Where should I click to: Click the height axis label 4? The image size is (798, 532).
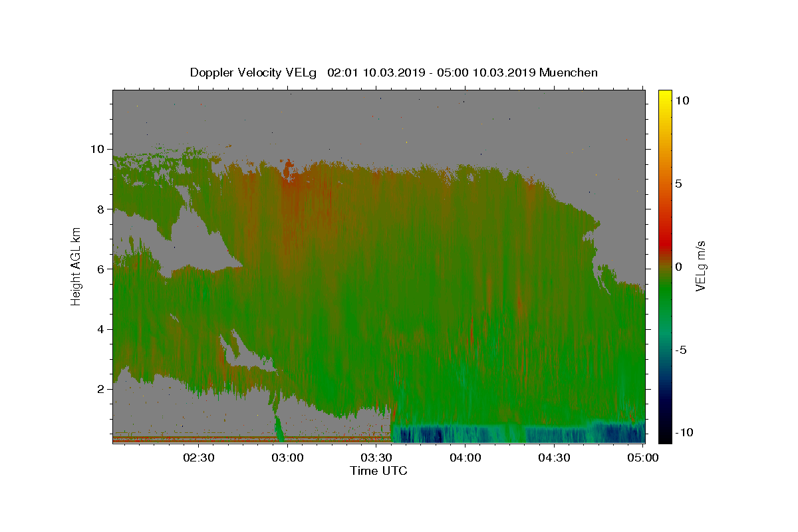102,329
